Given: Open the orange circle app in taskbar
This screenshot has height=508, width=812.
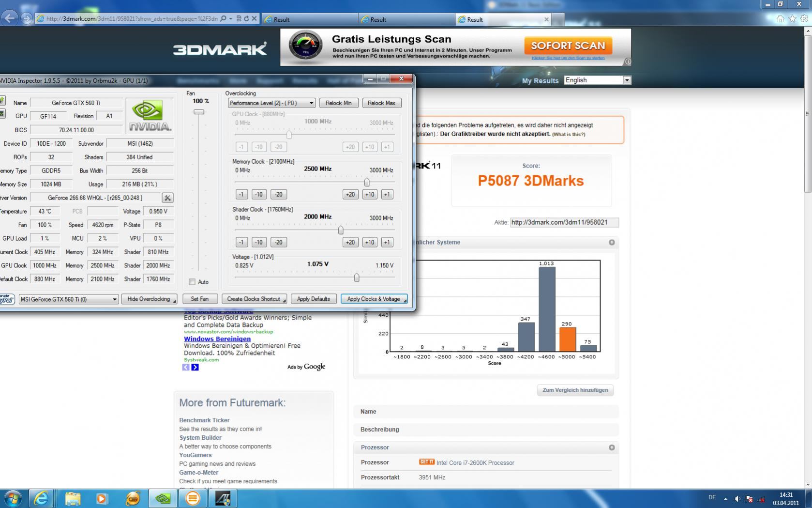Looking at the screenshot, I should point(193,498).
